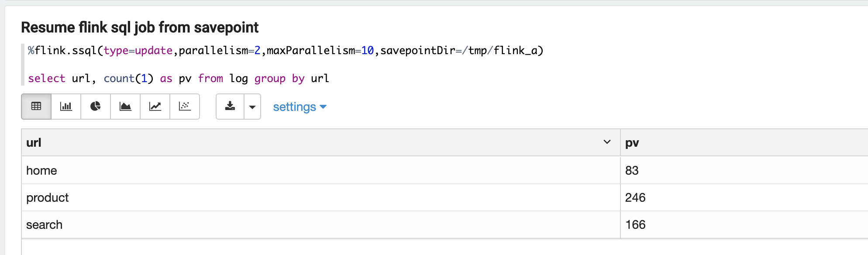Click the pv column header
The width and height of the screenshot is (868, 255).
point(632,143)
